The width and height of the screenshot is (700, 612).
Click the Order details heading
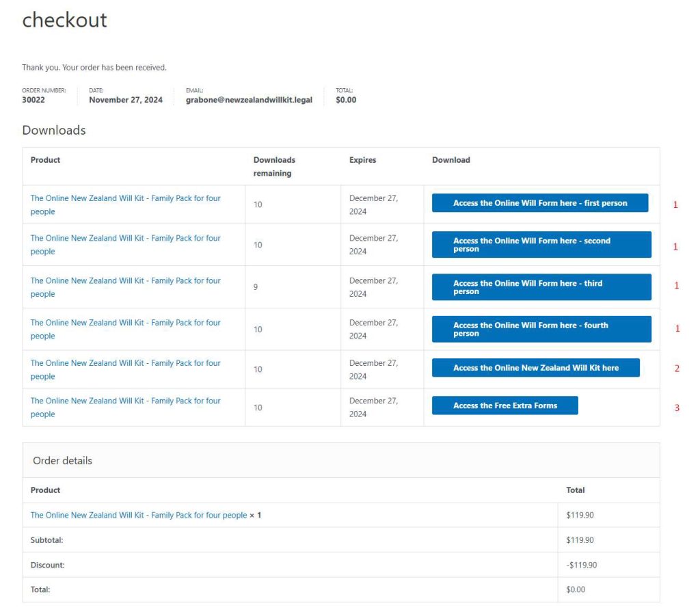pyautogui.click(x=62, y=461)
